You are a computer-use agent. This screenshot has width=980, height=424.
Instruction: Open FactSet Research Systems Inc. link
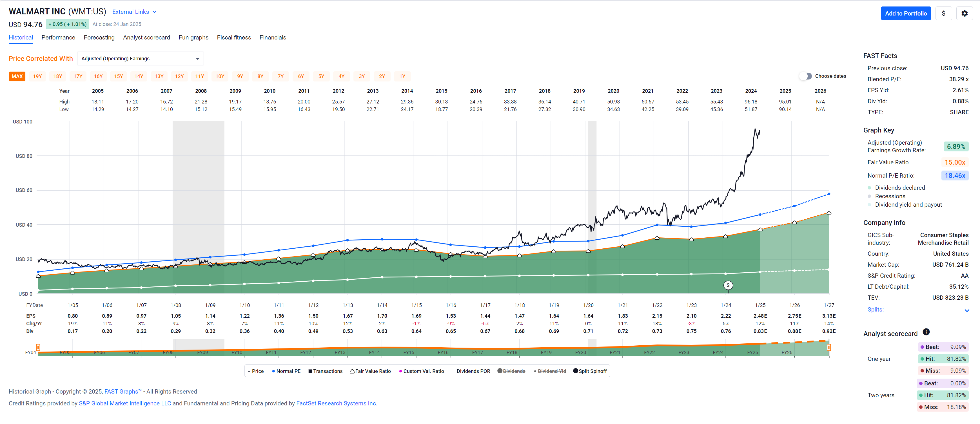(337, 403)
